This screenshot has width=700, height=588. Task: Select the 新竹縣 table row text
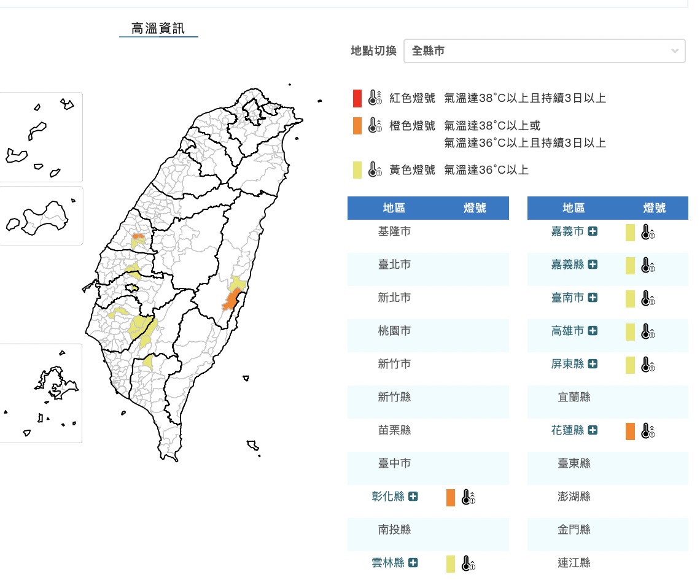click(394, 397)
